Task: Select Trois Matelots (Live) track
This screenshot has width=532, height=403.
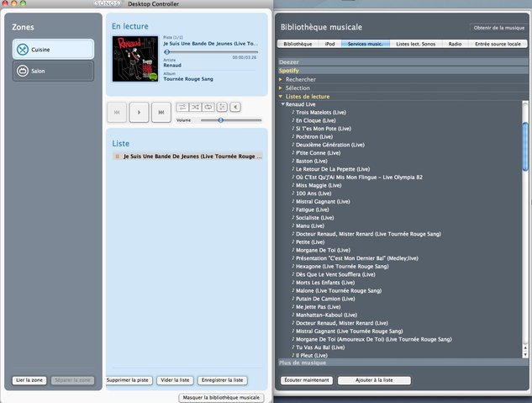Action: [320, 113]
